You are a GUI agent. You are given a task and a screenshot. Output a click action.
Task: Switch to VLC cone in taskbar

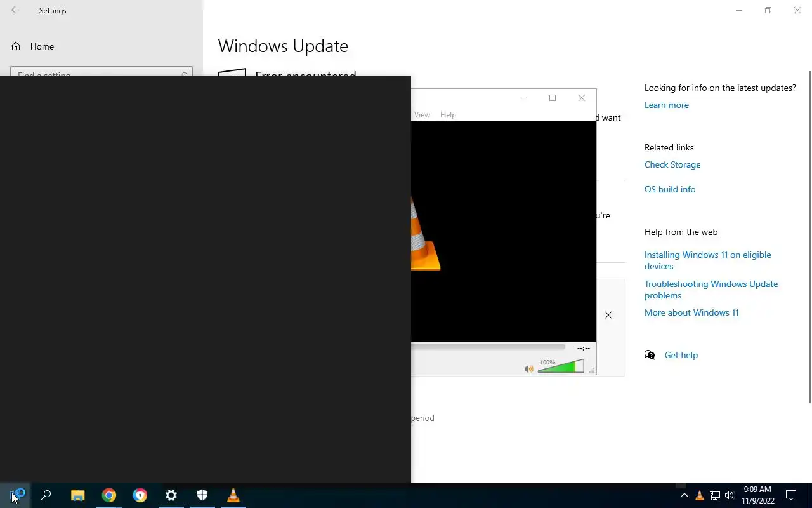[233, 495]
